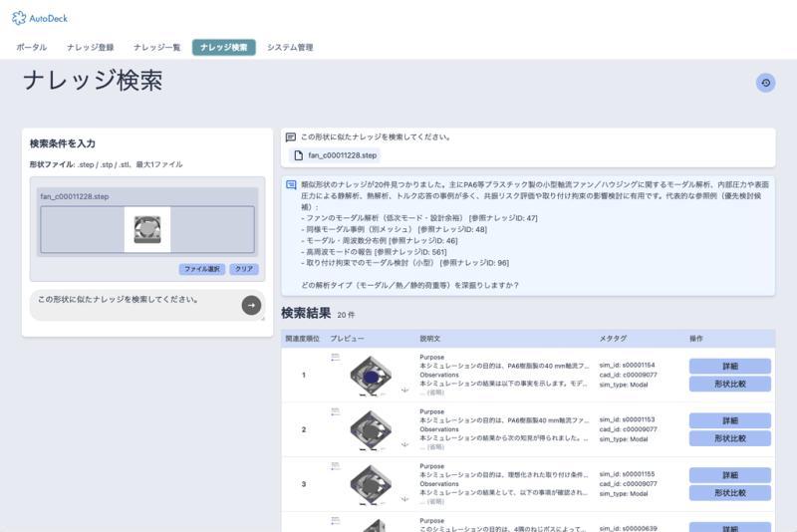Click the 検索結果 heading
This screenshot has width=797, height=532.
(x=306, y=313)
